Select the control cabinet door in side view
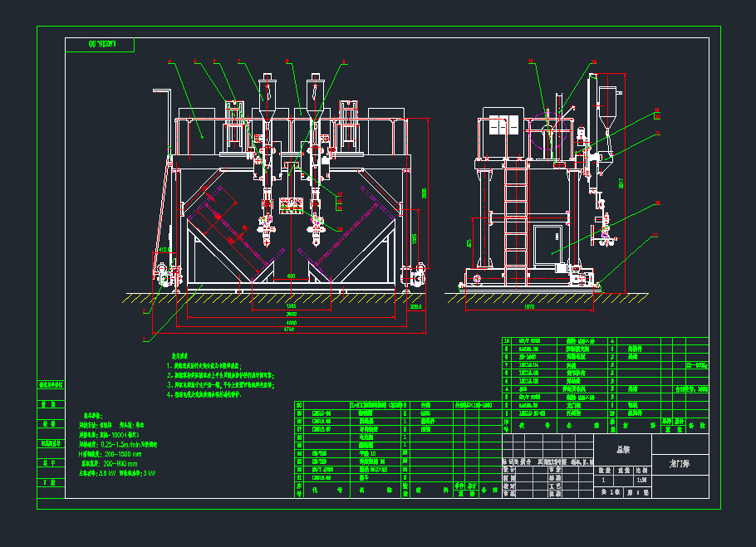Image resolution: width=756 pixels, height=547 pixels. 550,241
